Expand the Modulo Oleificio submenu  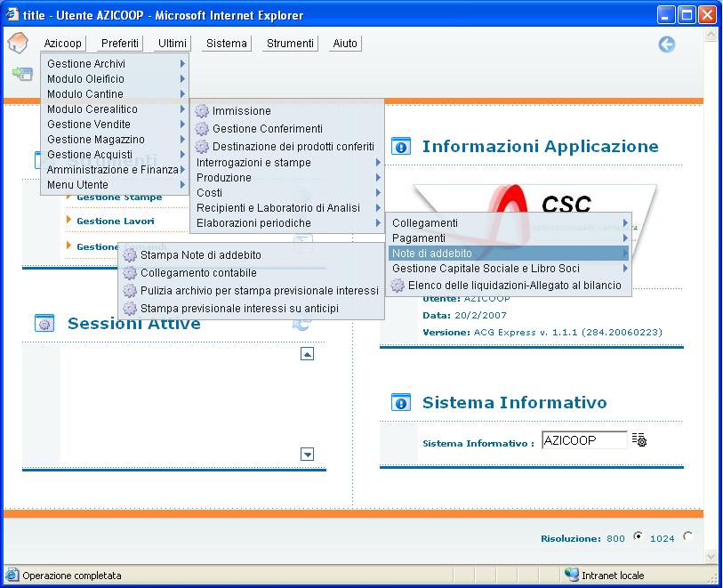[x=115, y=79]
